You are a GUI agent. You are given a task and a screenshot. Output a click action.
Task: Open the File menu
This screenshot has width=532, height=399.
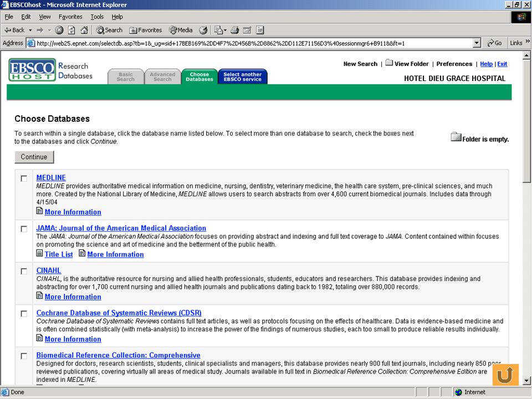point(9,17)
